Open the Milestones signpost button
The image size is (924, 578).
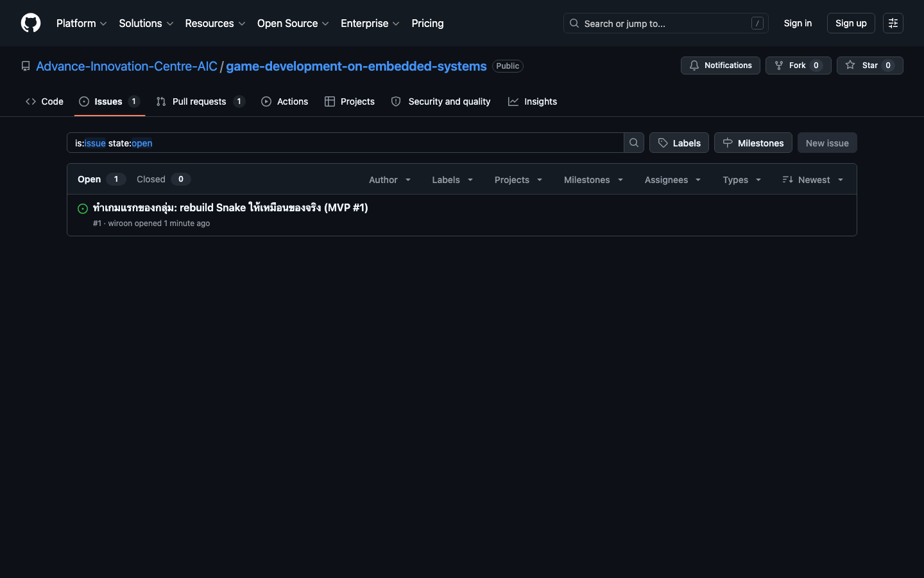(x=753, y=143)
